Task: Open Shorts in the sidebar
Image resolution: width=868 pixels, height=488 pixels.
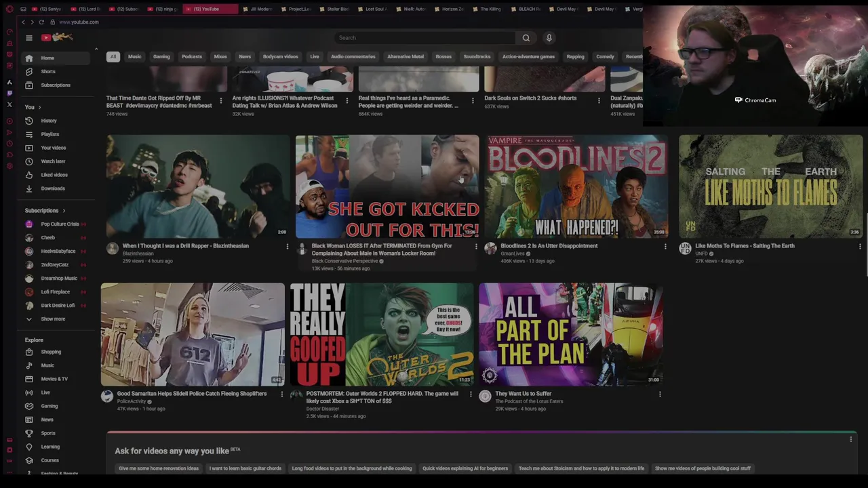Action: point(55,72)
